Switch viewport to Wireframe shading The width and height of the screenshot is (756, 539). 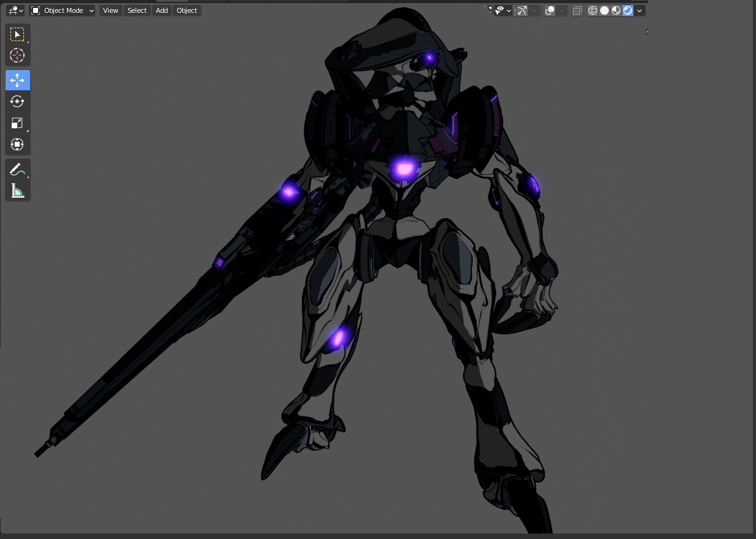point(592,10)
